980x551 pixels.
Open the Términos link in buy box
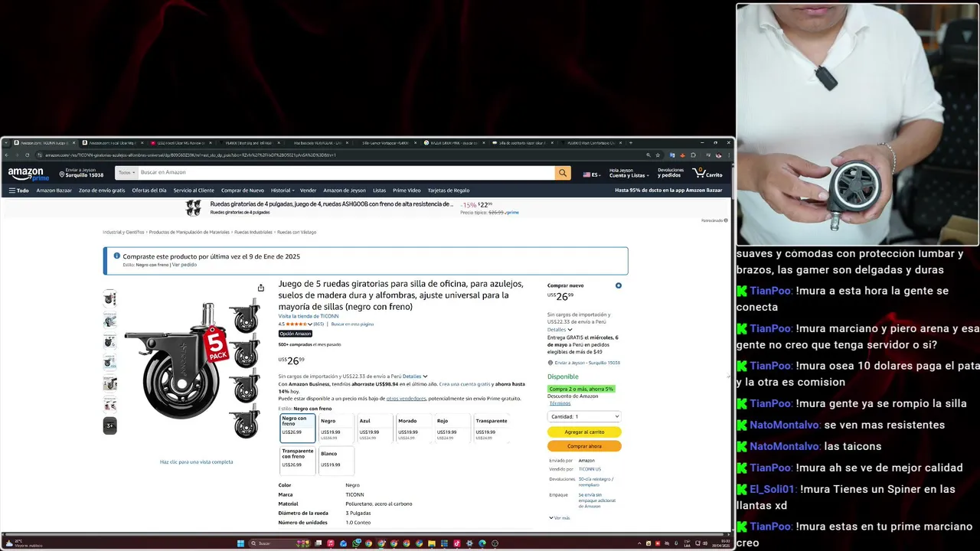560,403
